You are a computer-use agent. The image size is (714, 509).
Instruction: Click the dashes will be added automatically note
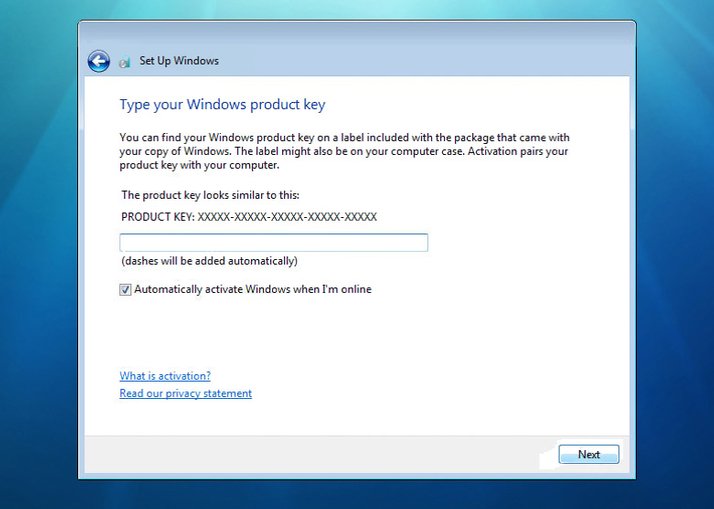[x=209, y=261]
